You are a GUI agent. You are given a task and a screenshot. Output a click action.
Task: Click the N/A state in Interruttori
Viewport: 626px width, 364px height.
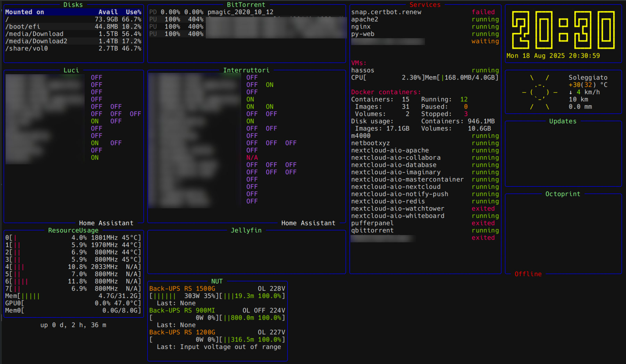[252, 158]
